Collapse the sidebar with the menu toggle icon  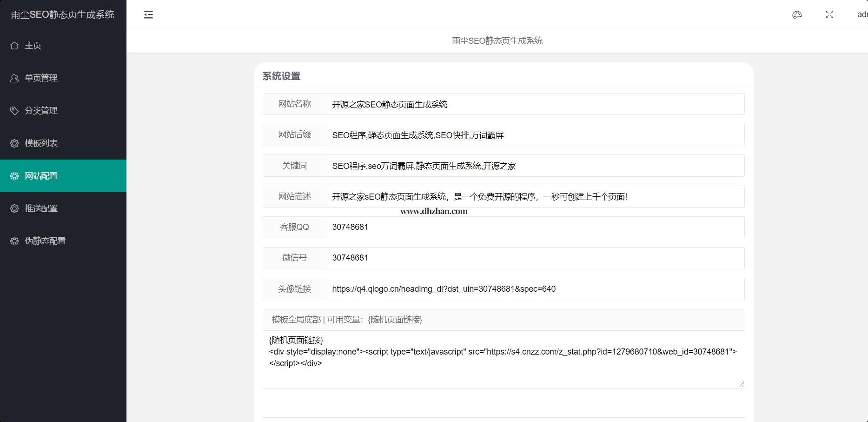[148, 15]
